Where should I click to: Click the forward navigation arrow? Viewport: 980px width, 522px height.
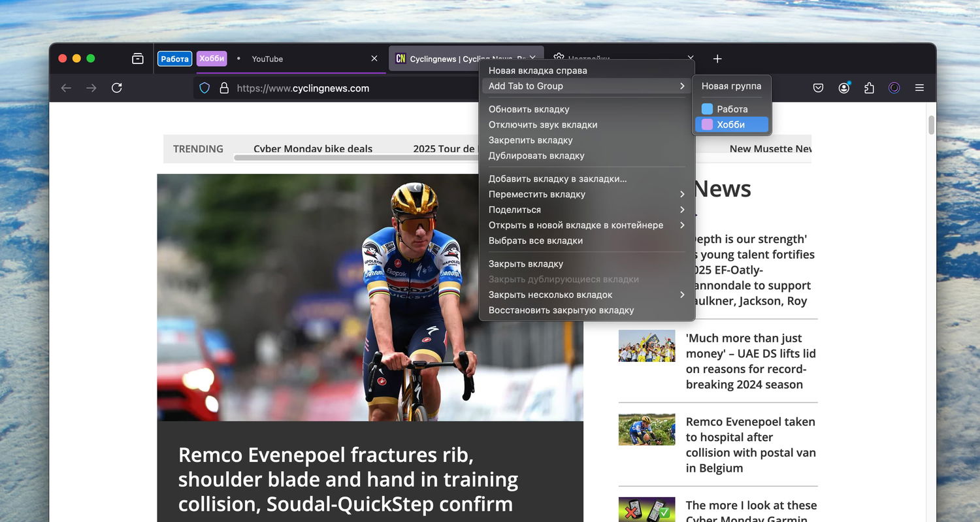pyautogui.click(x=91, y=88)
